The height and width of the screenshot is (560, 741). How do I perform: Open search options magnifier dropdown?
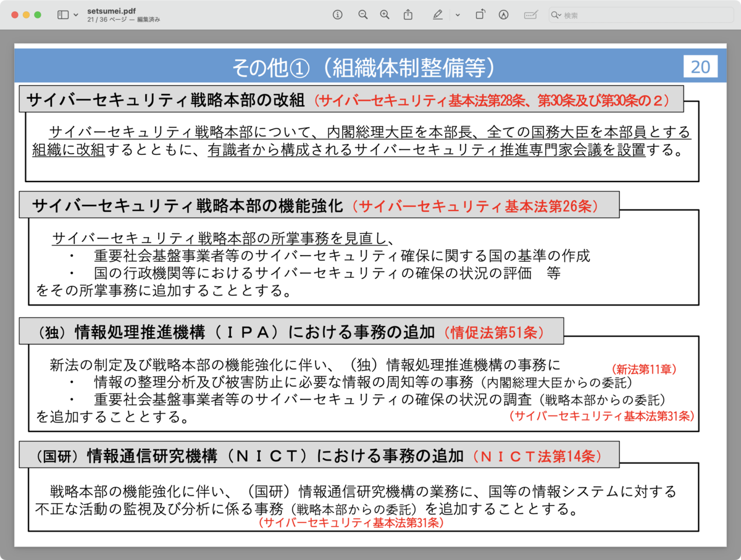pyautogui.click(x=556, y=15)
